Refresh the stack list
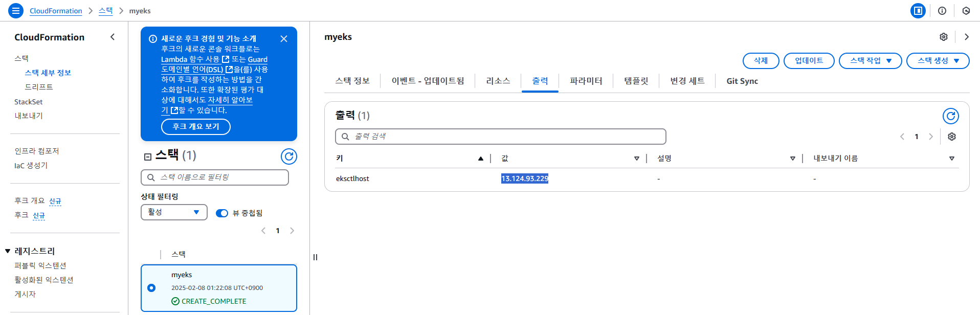The image size is (980, 315). [289, 156]
